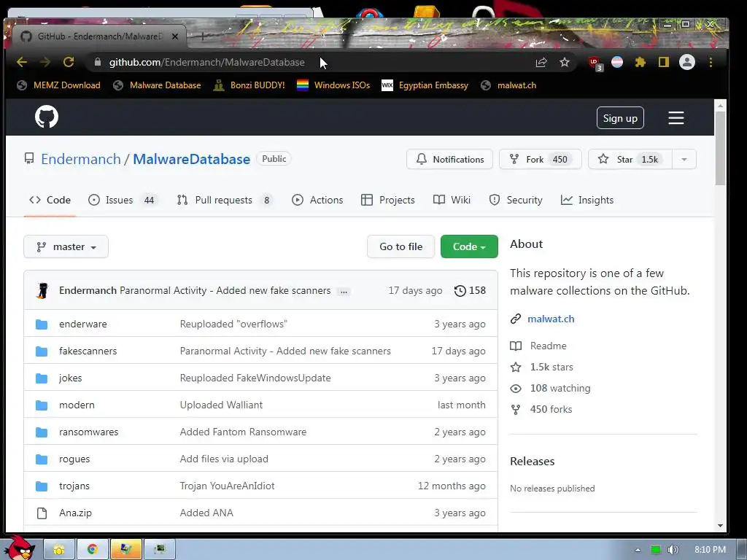Image resolution: width=747 pixels, height=560 pixels.
Task: Open the Security tab
Action: click(x=516, y=200)
